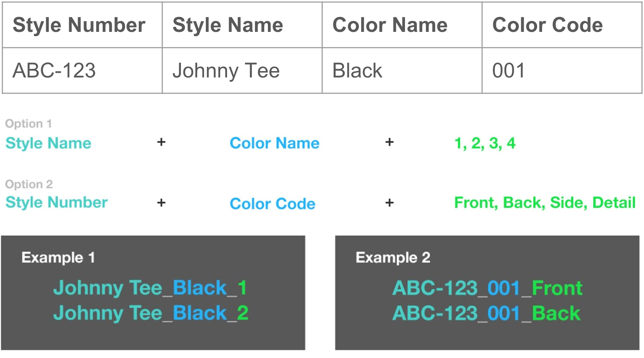Click the teal Style Name text
Screen dimensions: 644x358
pos(48,143)
